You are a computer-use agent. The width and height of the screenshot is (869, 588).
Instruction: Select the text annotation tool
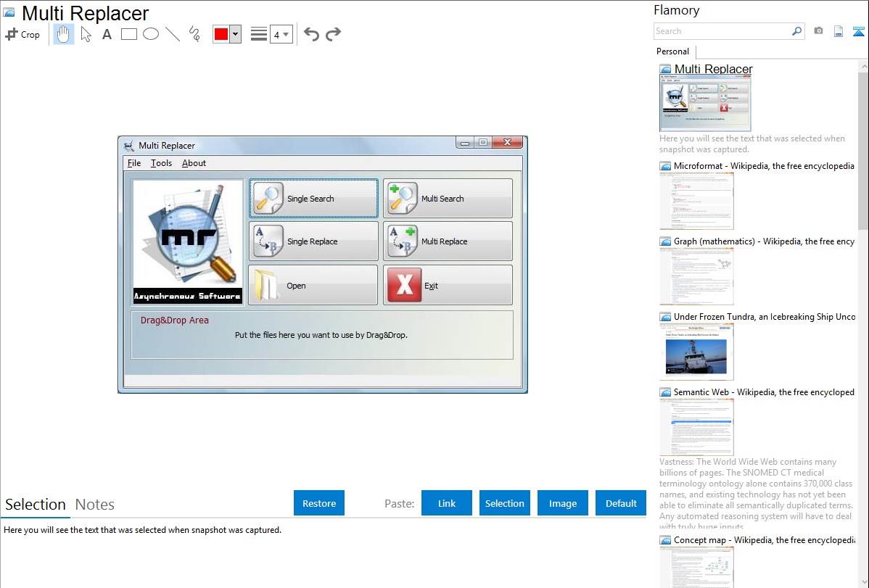[x=107, y=34]
